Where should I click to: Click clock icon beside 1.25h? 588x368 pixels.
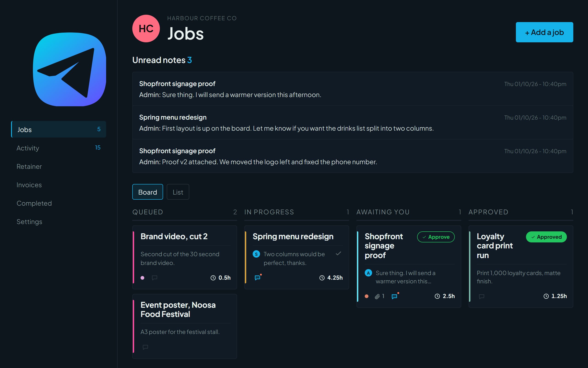pos(546,296)
